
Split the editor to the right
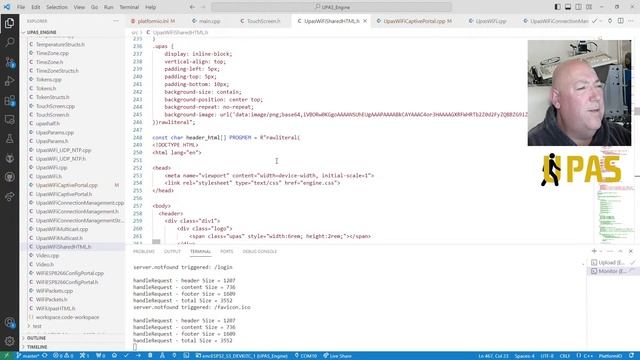(x=620, y=21)
